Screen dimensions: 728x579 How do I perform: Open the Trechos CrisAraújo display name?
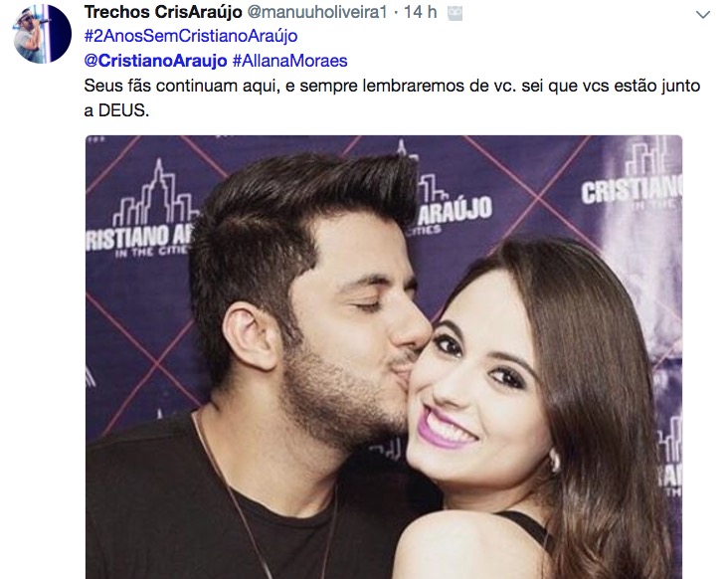[x=163, y=12]
